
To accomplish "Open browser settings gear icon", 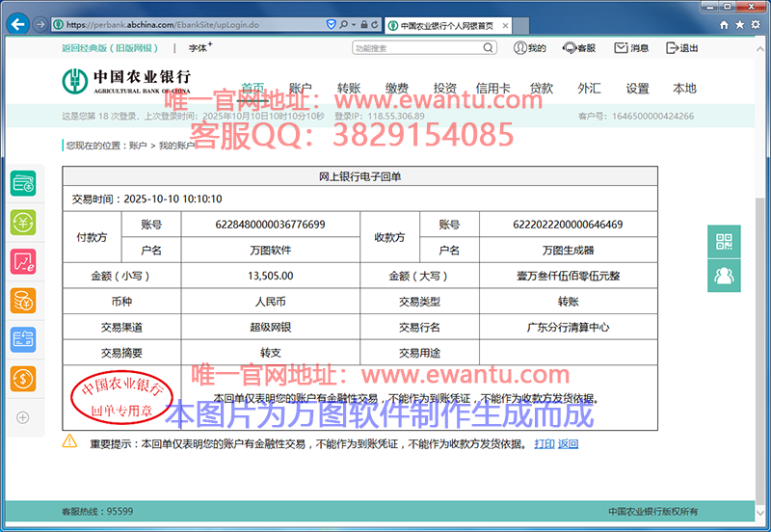I will (x=756, y=25).
